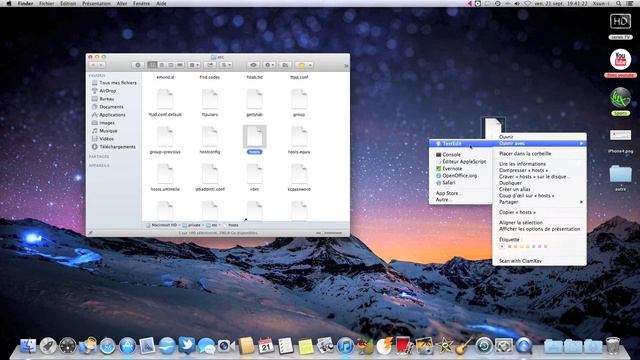This screenshot has width=640, height=360.
Task: Open Twitter from the Dock
Action: coord(187,345)
